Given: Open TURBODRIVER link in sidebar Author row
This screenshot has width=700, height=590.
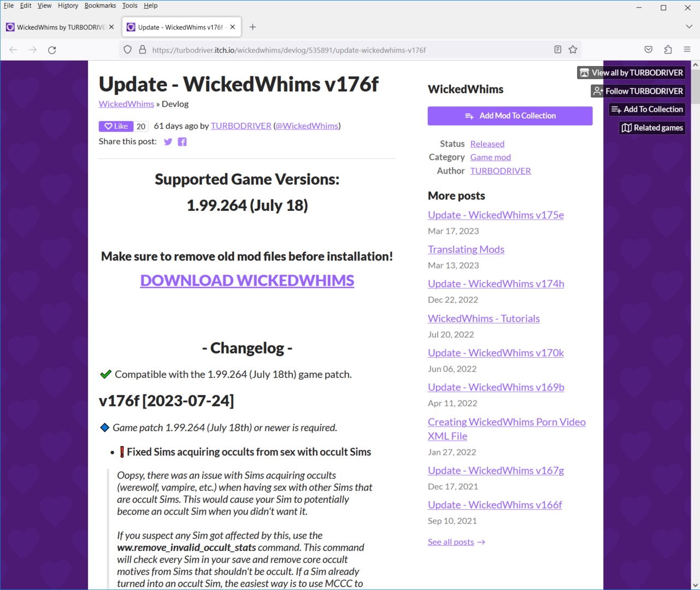Looking at the screenshot, I should [501, 171].
